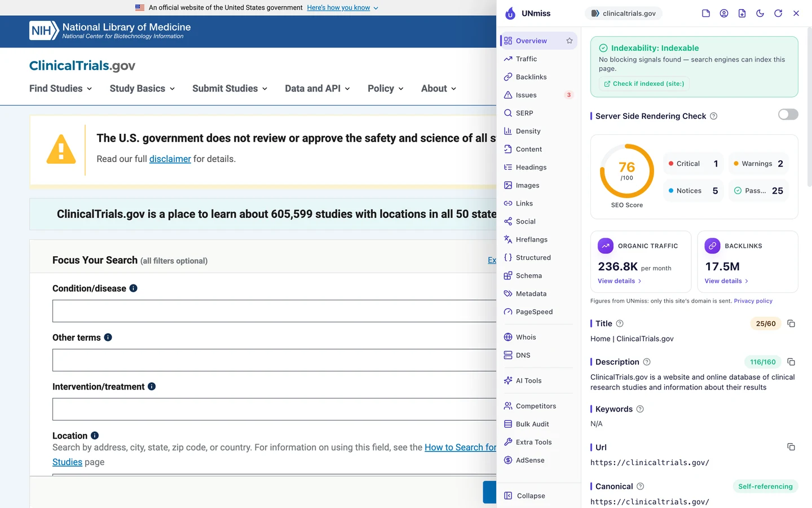Screen dimensions: 812x508
Task: Open info tooltip for Condition/disease
Action: point(134,288)
